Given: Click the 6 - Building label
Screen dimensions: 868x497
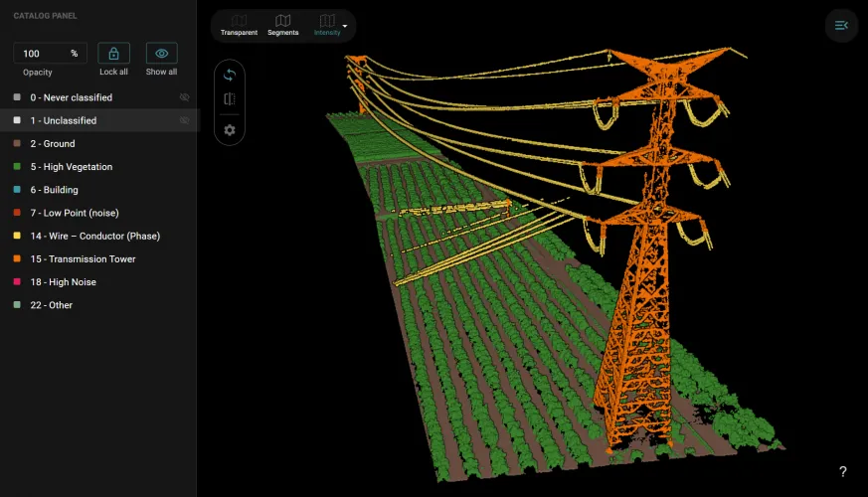Looking at the screenshot, I should [x=54, y=190].
